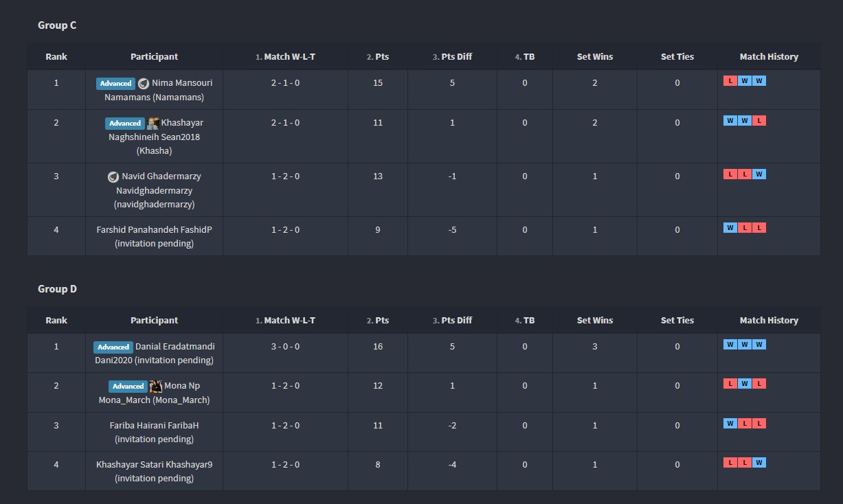
Task: Open Farshid Panahandeh FashidP participant entry
Action: point(154,230)
